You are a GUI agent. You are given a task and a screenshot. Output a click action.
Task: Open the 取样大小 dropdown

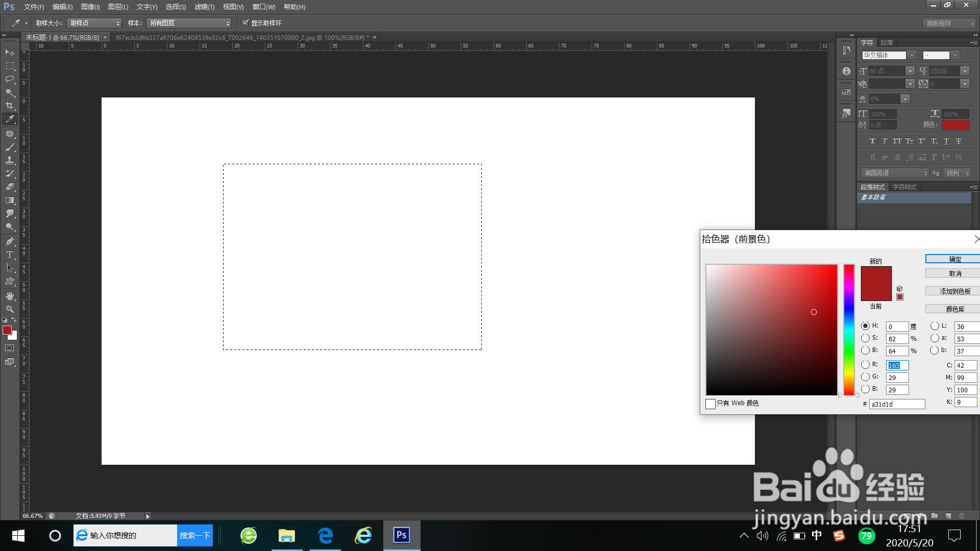(95, 23)
